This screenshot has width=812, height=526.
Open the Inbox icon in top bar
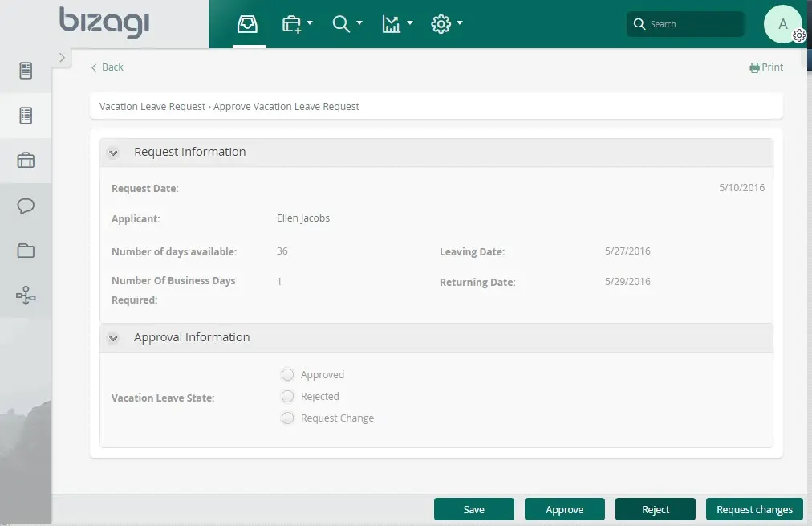pos(248,24)
